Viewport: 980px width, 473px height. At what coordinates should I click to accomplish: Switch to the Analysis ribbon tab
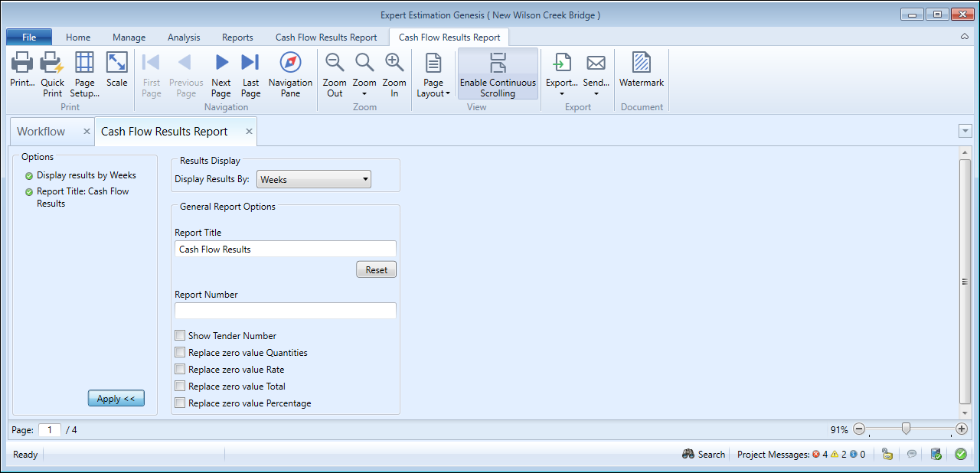tap(184, 37)
